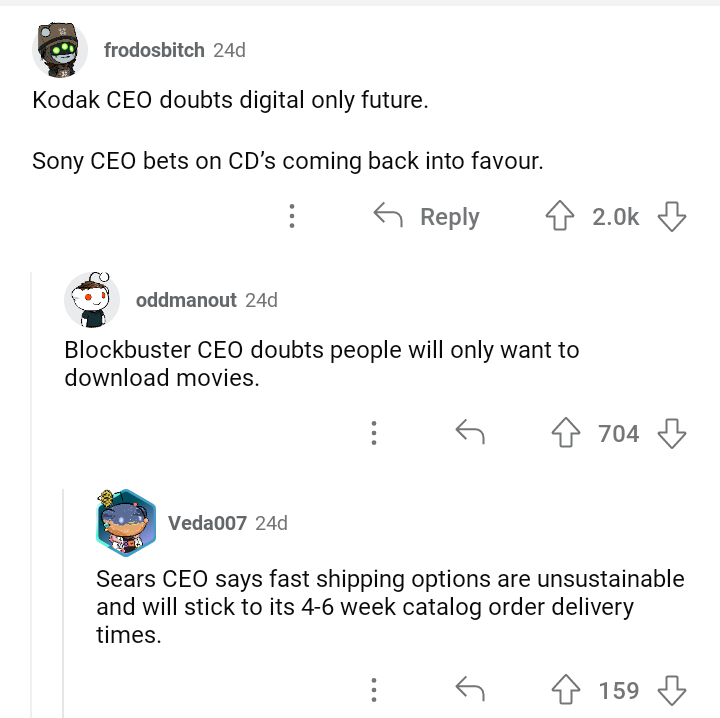The height and width of the screenshot is (718, 720).
Task: Open more options for oddmanout's comment
Action: click(x=373, y=433)
